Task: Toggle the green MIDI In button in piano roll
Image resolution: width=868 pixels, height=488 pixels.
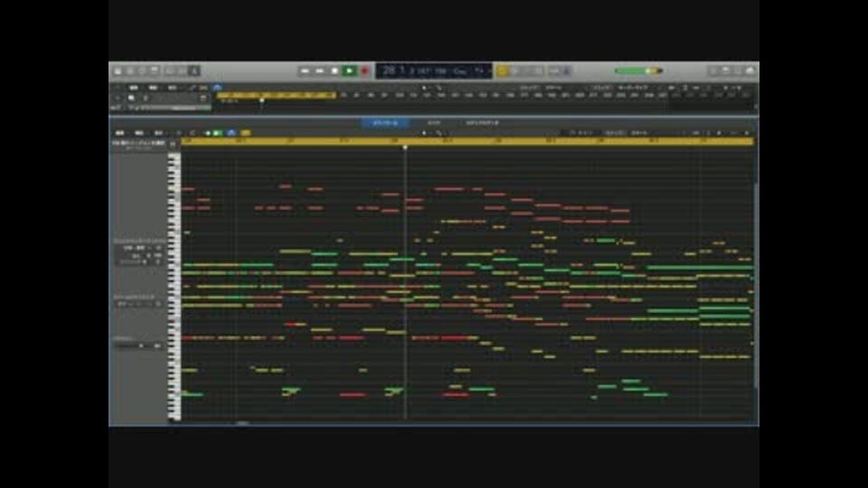Action: [208, 134]
